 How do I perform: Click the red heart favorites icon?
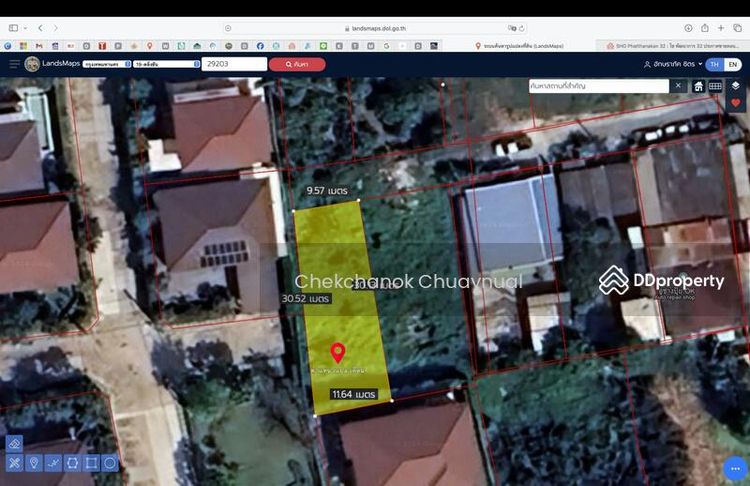pyautogui.click(x=735, y=103)
